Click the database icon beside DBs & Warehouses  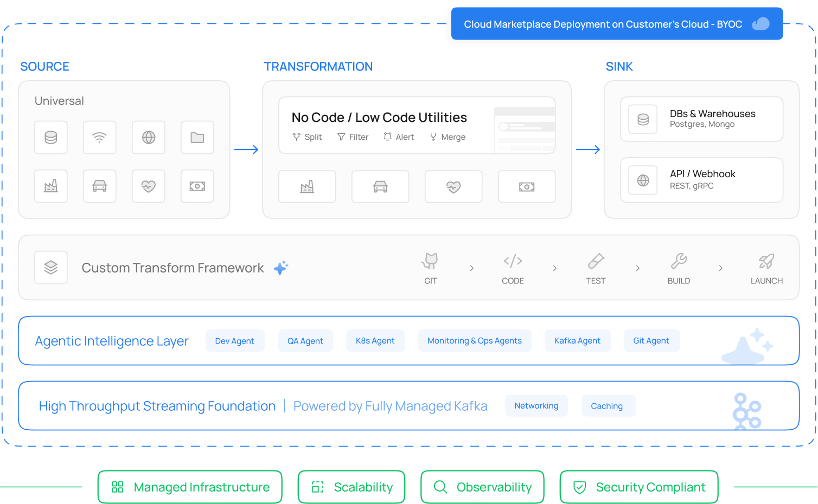pos(643,119)
